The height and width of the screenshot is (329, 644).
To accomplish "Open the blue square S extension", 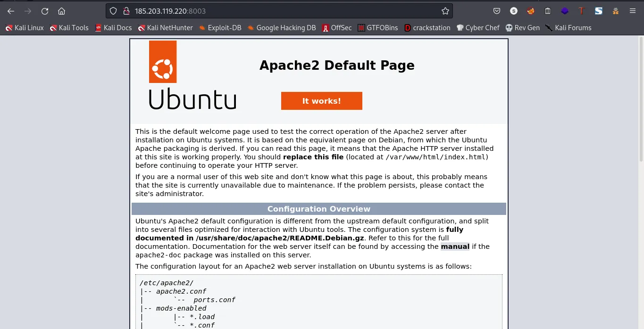I will (599, 11).
